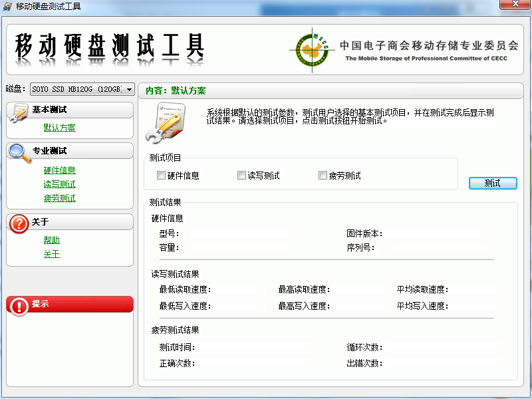This screenshot has height=399, width=532.
Task: Click the red exclamation 提示 icon
Action: point(19,305)
